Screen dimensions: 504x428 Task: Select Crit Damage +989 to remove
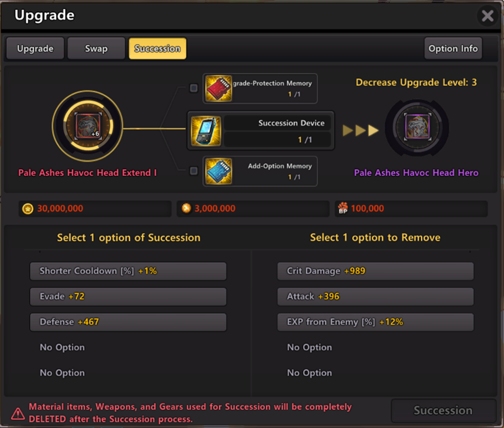[x=375, y=271]
